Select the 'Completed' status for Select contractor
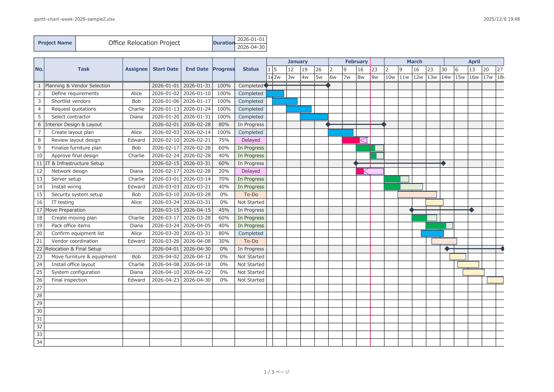Viewport: 554px width, 392px height. 250,117
